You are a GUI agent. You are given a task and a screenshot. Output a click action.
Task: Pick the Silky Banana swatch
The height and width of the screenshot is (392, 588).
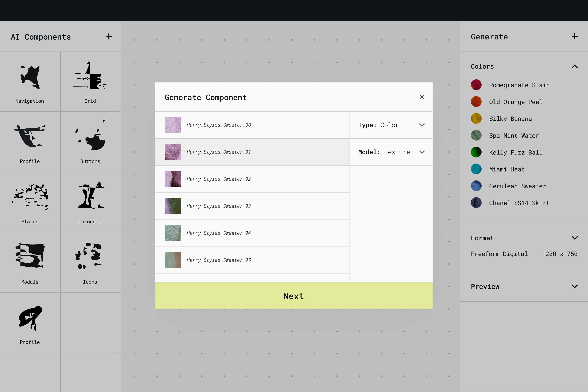476,118
